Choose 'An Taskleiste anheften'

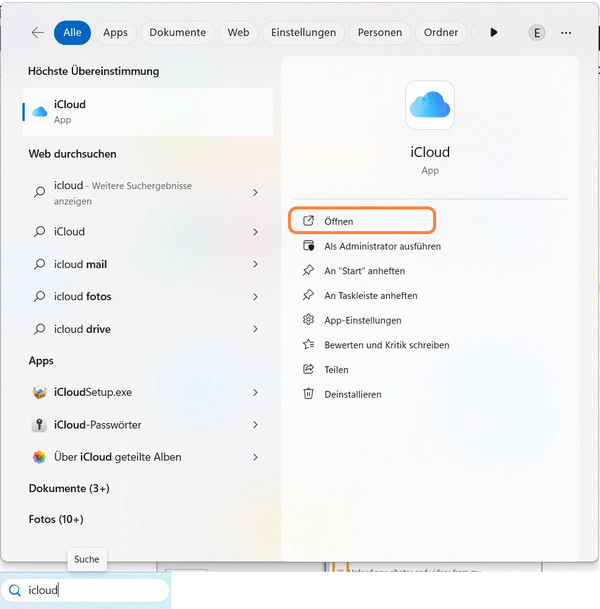(371, 296)
